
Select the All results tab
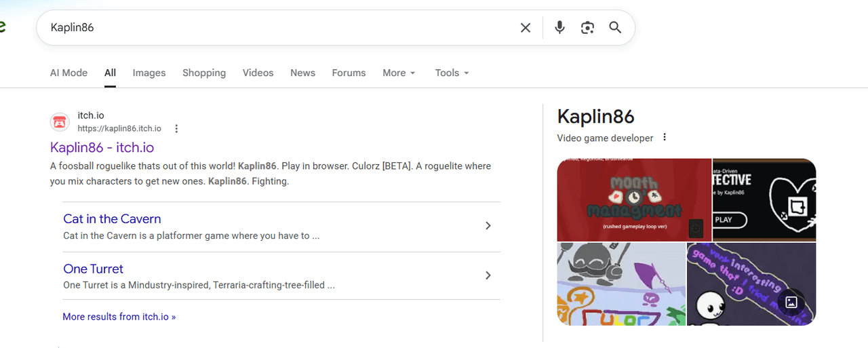coord(110,73)
